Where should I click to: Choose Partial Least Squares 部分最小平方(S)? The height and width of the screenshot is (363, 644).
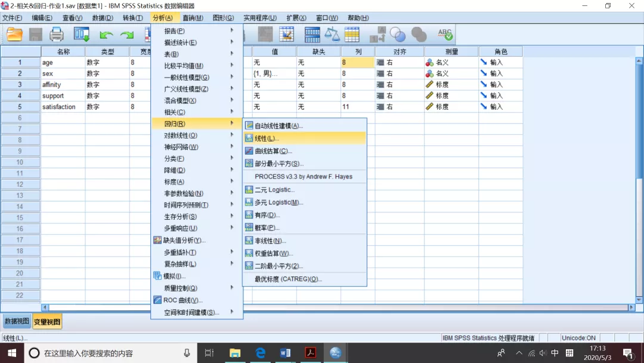coord(305,164)
